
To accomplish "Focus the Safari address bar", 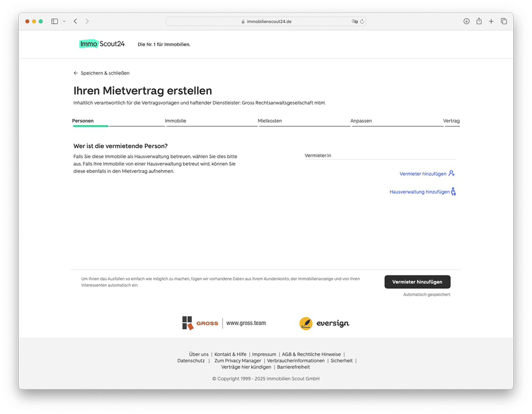I will click(267, 21).
